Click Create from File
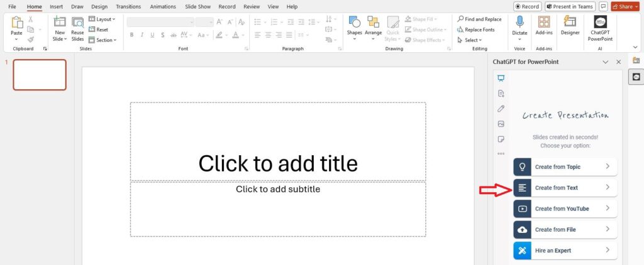The height and width of the screenshot is (265, 644). click(x=565, y=230)
